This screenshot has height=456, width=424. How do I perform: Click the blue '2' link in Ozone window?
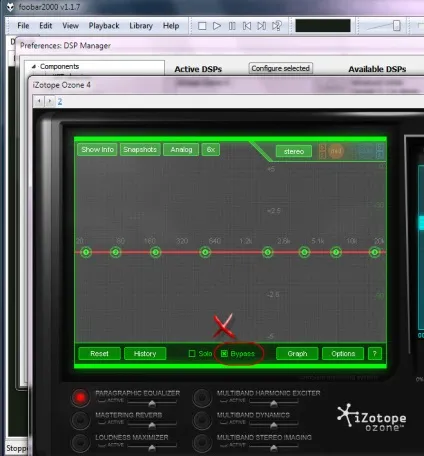[x=60, y=101]
